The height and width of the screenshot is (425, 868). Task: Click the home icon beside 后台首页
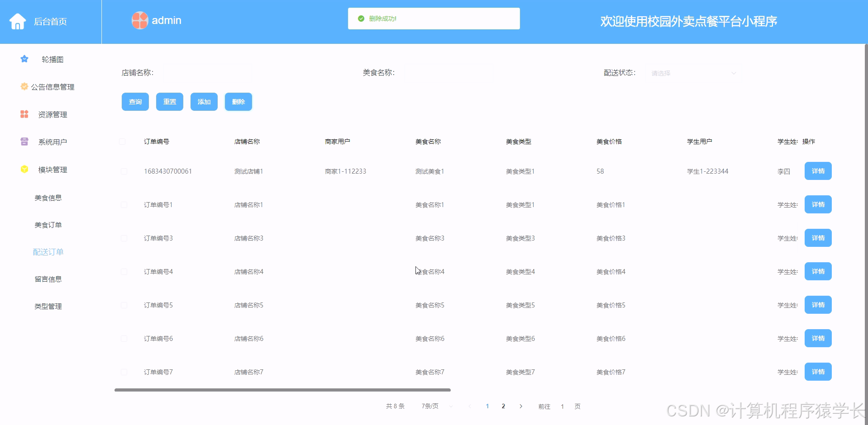coord(18,21)
